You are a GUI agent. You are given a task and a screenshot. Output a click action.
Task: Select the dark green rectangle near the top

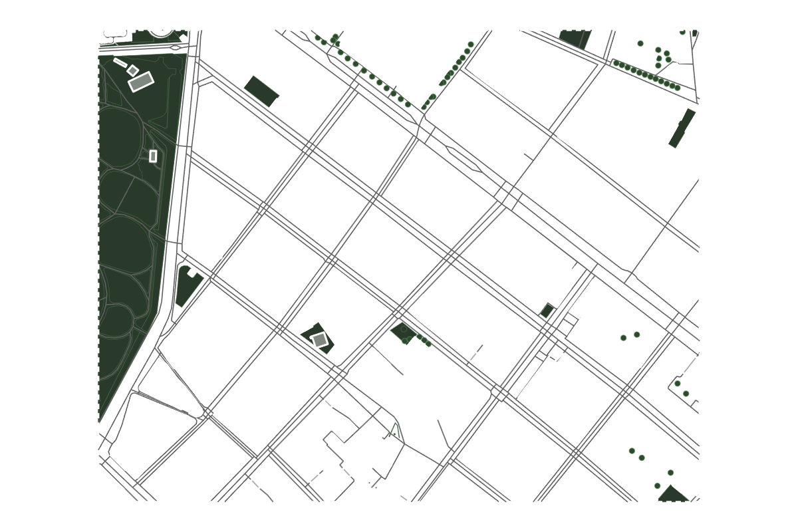pyautogui.click(x=261, y=91)
